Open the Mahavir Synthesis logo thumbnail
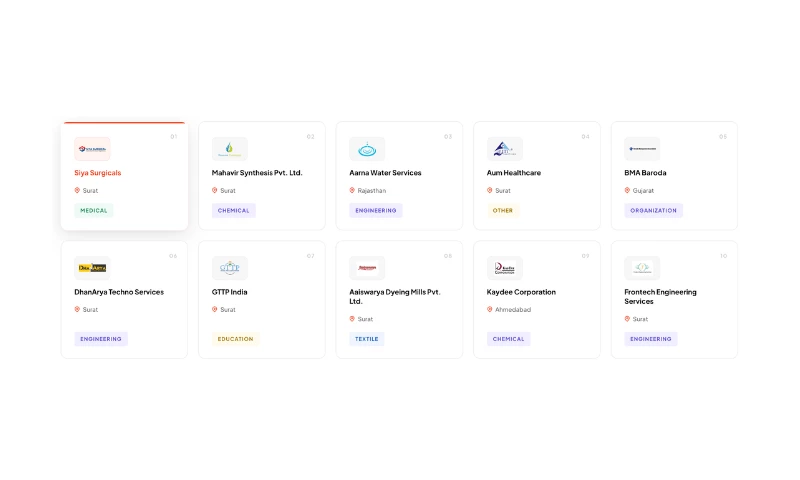Image resolution: width=800 pixels, height=480 pixels. [229, 149]
